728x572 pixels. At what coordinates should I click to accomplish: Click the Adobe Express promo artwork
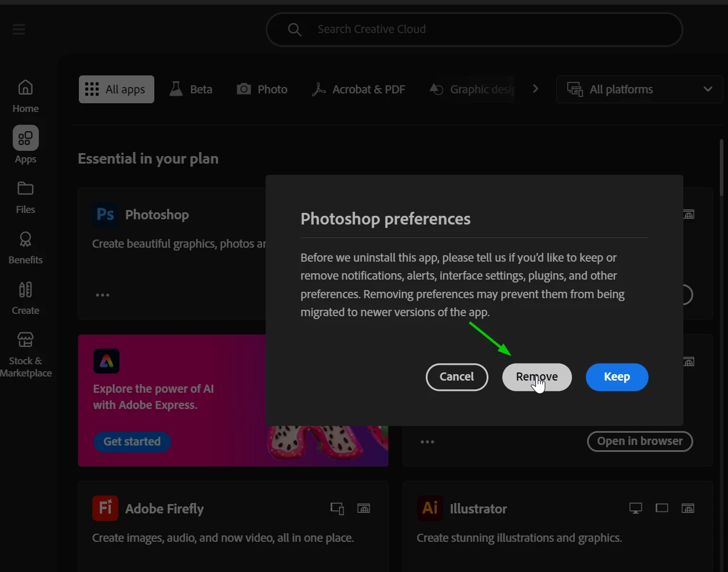coord(328,446)
